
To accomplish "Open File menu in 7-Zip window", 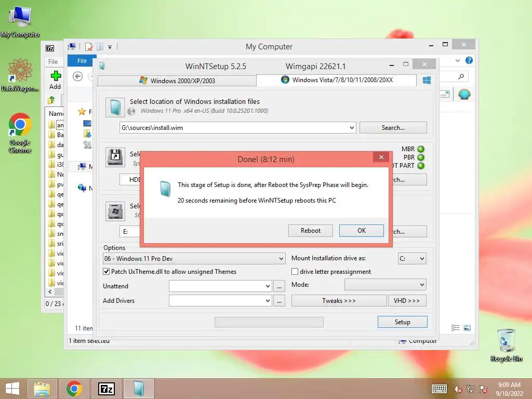I will (53, 62).
